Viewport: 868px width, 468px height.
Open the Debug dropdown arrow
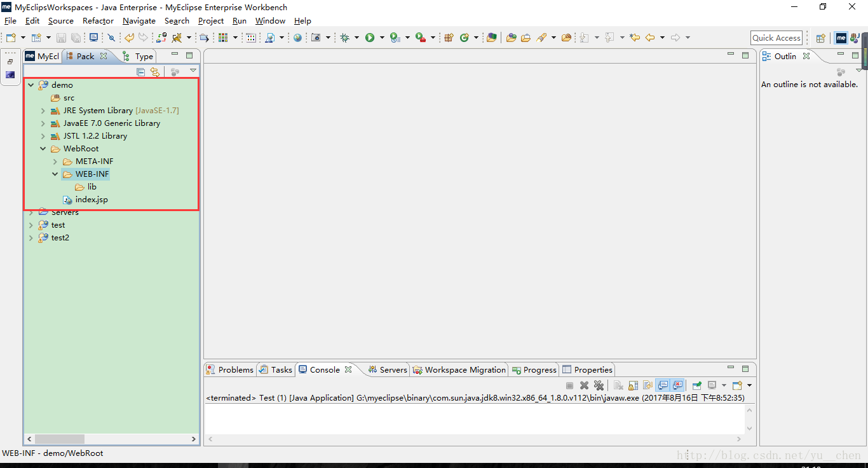[356, 38]
